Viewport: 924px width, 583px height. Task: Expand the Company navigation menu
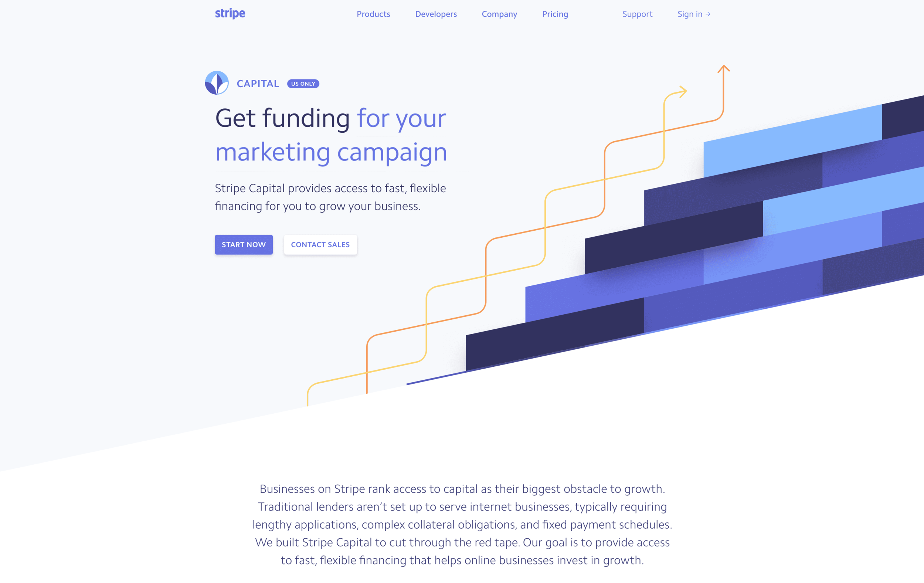pos(500,13)
